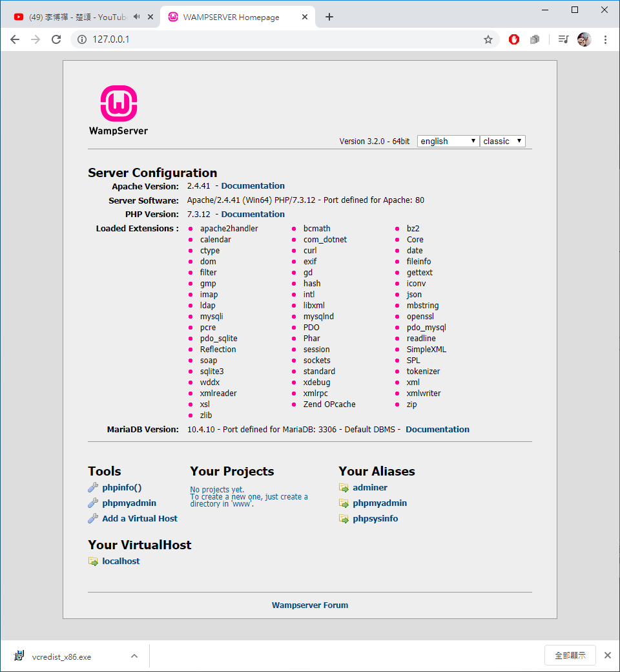Click the mysqli extension entry
620x672 pixels.
tap(211, 316)
